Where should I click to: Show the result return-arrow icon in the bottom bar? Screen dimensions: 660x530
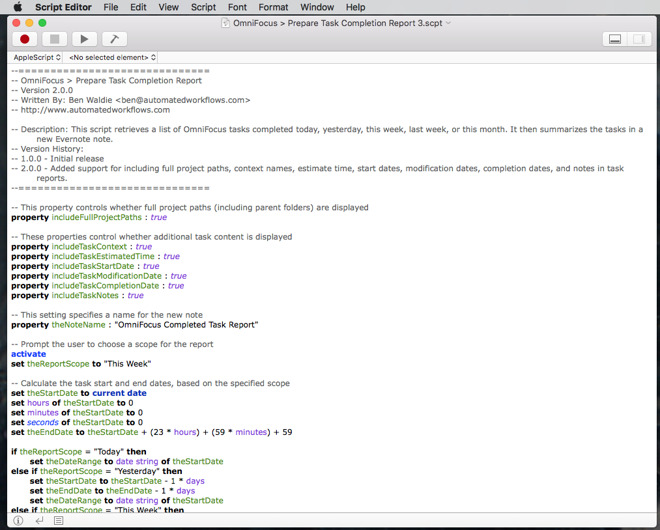39,521
